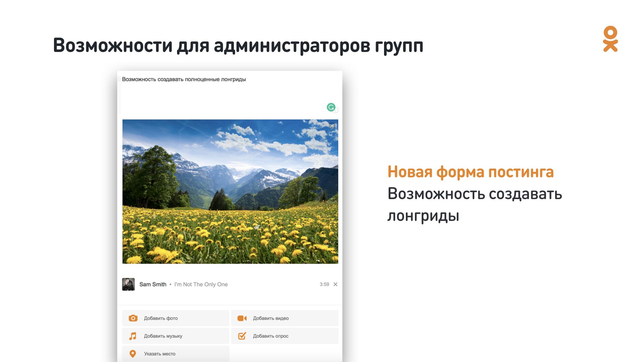Click the Добавить фото button label
644x362 pixels.
click(161, 318)
